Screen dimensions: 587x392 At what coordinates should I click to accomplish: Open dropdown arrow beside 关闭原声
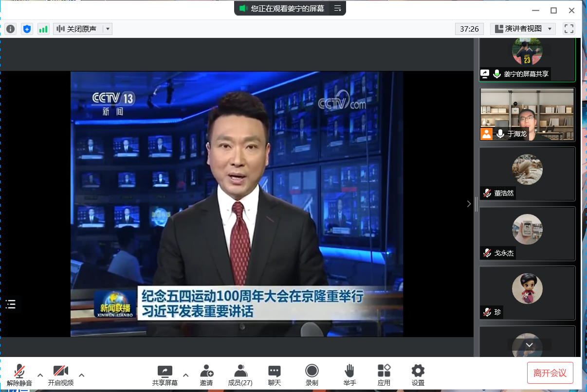(x=108, y=29)
